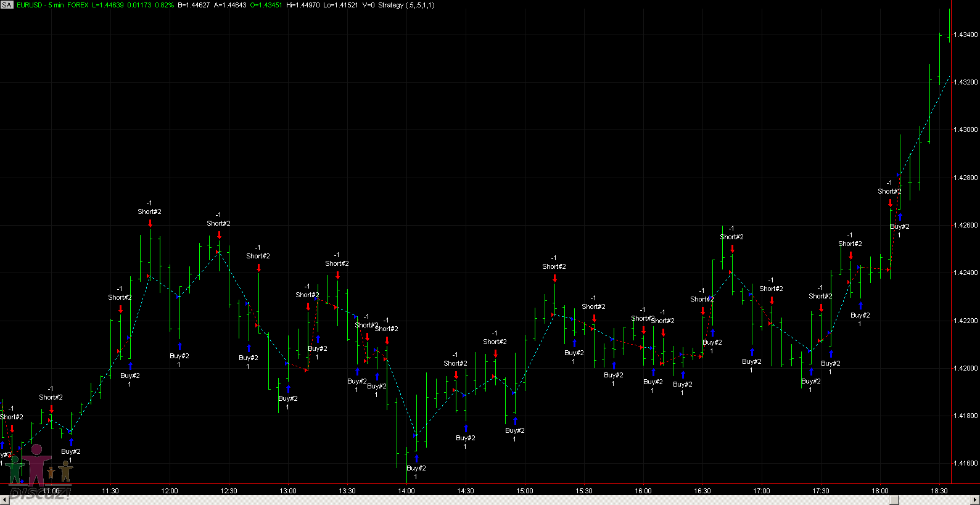This screenshot has height=505, width=980.
Task: Click the 18:00 time axis label
Action: click(x=880, y=491)
